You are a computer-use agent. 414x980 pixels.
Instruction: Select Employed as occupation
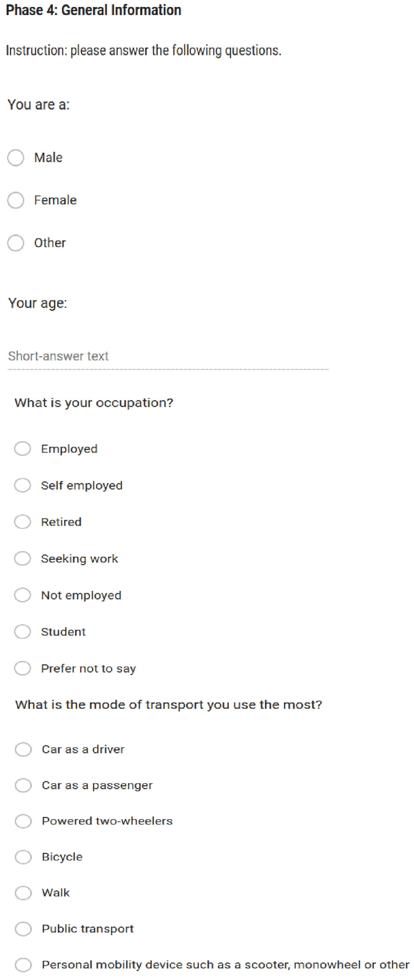(22, 448)
